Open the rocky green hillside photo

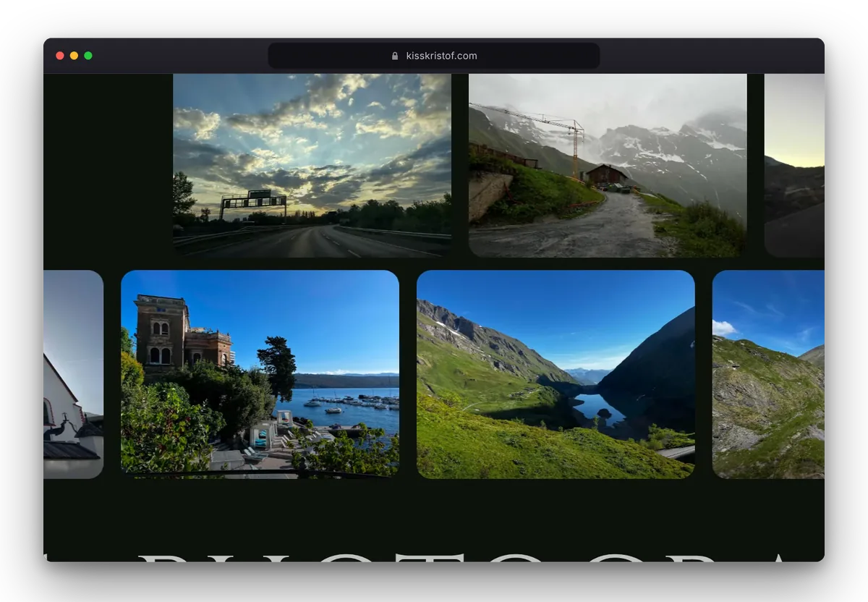tap(768, 374)
